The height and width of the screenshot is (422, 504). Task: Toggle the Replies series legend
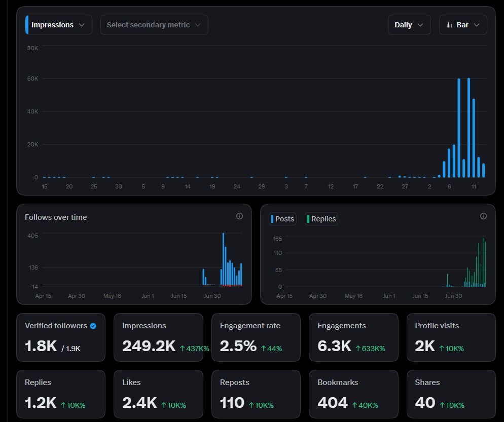tap(321, 219)
